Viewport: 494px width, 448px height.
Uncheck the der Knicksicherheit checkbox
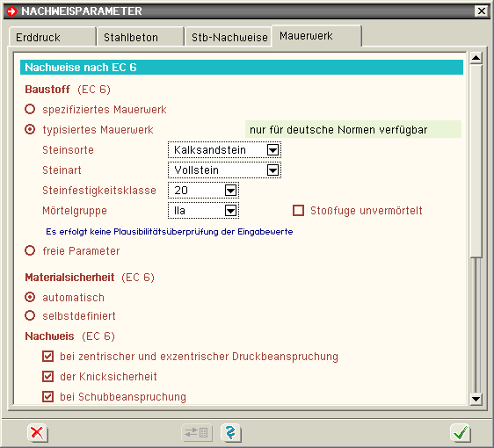tap(47, 376)
